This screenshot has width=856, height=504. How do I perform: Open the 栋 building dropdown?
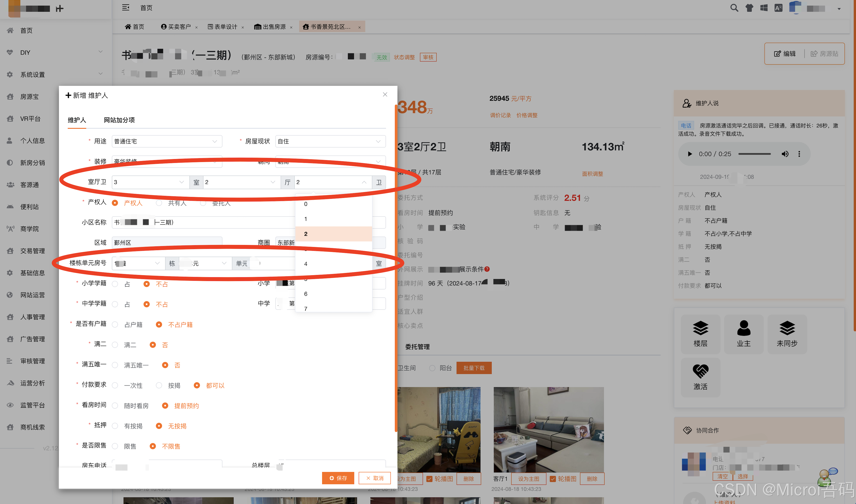pos(138,263)
